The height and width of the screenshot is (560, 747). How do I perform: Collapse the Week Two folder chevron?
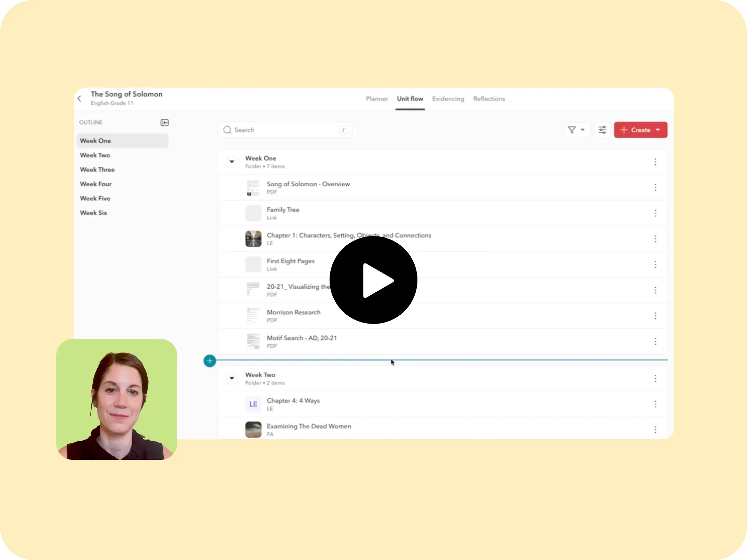tap(232, 378)
